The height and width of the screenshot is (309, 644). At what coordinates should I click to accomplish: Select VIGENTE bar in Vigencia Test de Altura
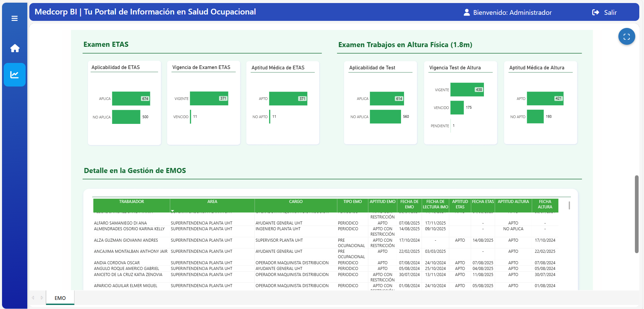467,90
